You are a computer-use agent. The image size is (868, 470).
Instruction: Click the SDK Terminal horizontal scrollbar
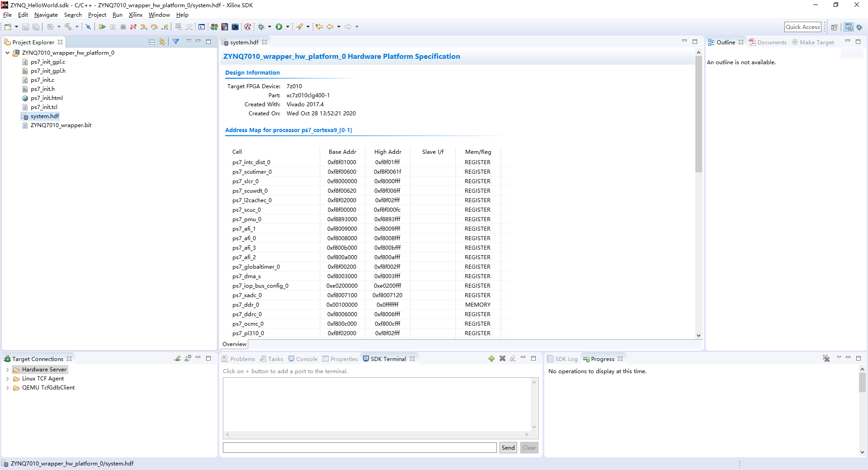click(x=377, y=435)
